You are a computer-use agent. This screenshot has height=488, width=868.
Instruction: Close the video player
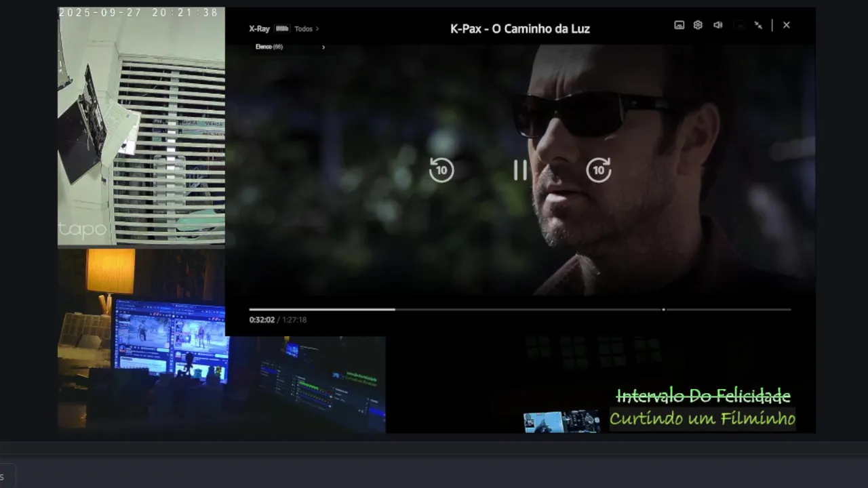click(786, 25)
